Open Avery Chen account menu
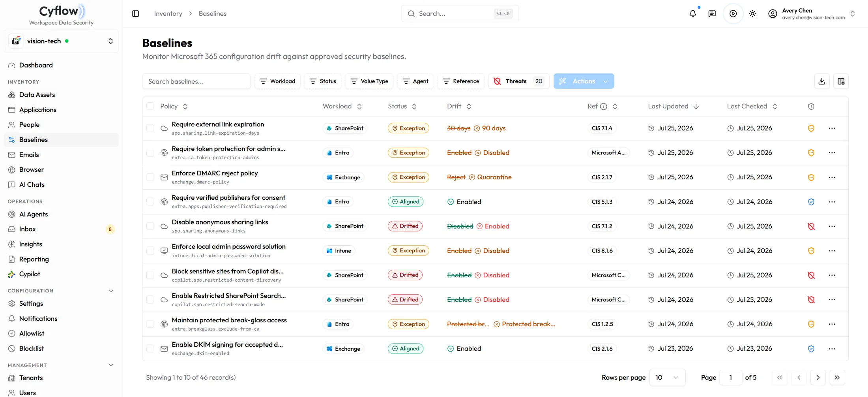The height and width of the screenshot is (397, 868). tap(811, 13)
